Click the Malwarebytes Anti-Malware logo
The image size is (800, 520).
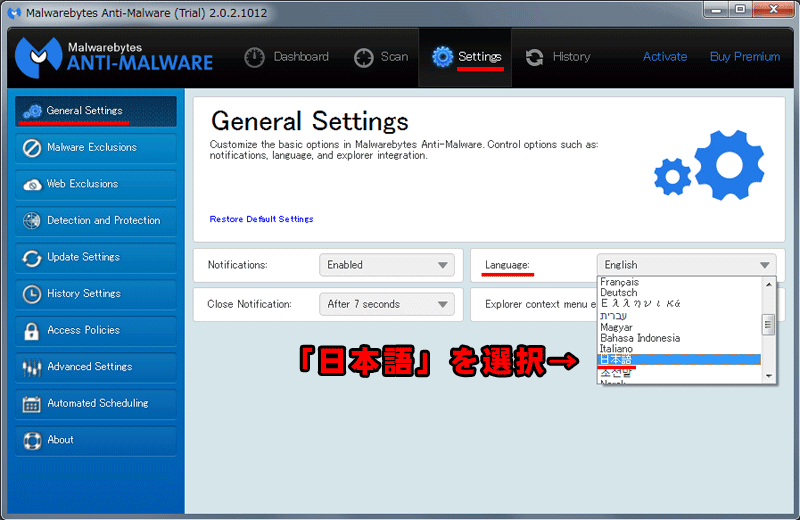114,57
